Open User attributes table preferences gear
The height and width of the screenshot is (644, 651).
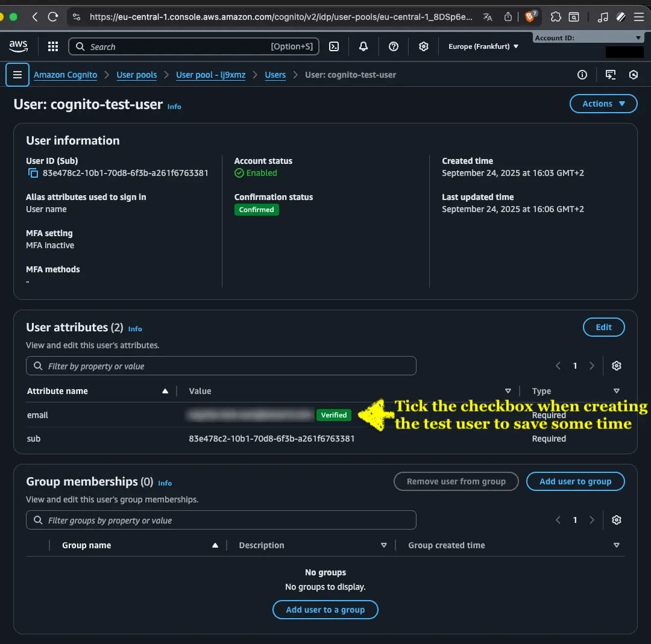(x=616, y=366)
